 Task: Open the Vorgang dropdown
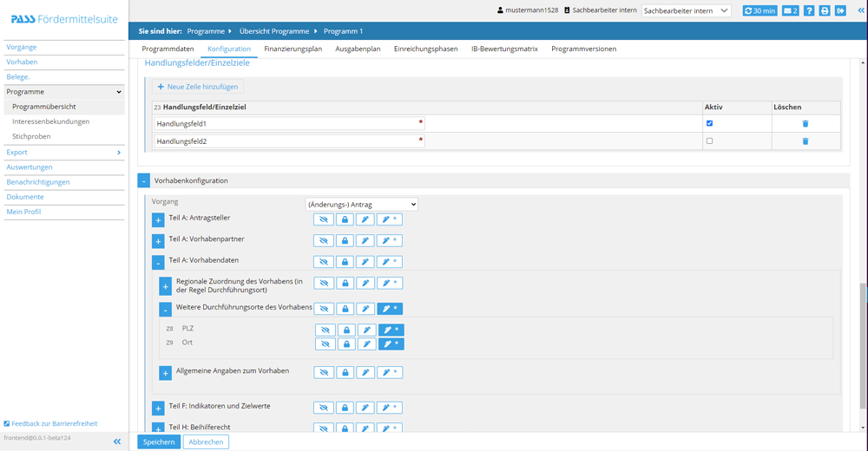[x=361, y=205]
